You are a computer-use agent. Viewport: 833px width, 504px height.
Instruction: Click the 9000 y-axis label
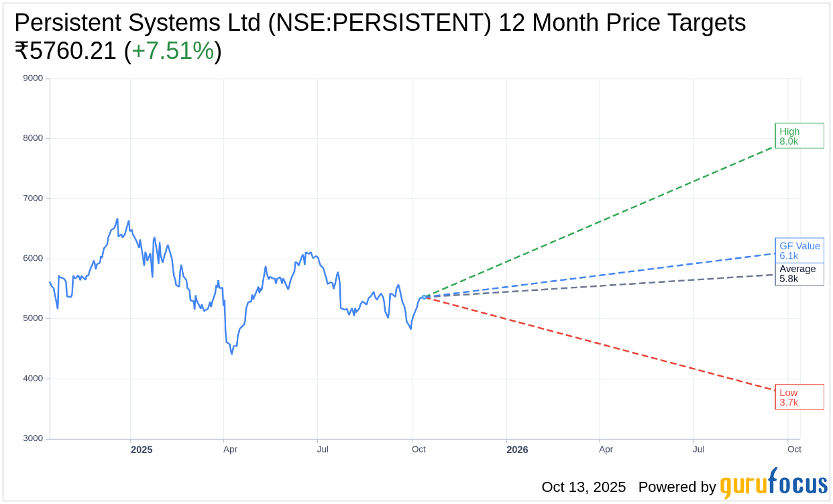pyautogui.click(x=33, y=78)
